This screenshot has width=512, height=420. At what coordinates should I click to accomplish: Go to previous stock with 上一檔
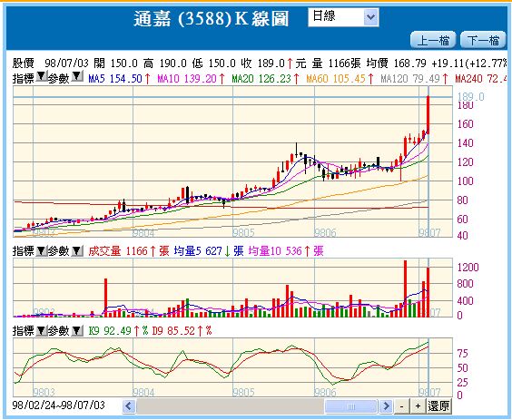click(x=433, y=40)
